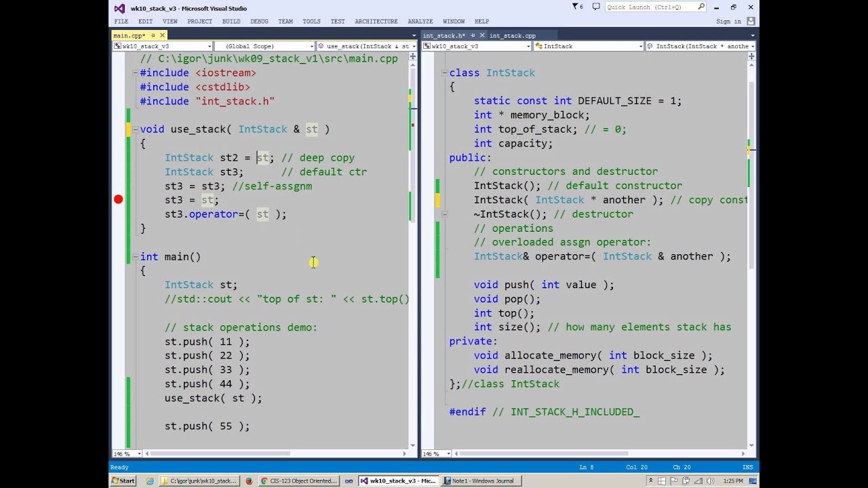Image resolution: width=868 pixels, height=488 pixels.
Task: Click the Sign in link
Action: point(728,22)
